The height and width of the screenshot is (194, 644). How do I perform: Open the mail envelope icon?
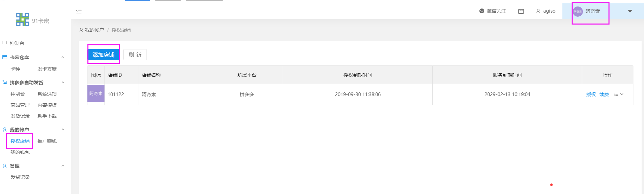point(521,11)
